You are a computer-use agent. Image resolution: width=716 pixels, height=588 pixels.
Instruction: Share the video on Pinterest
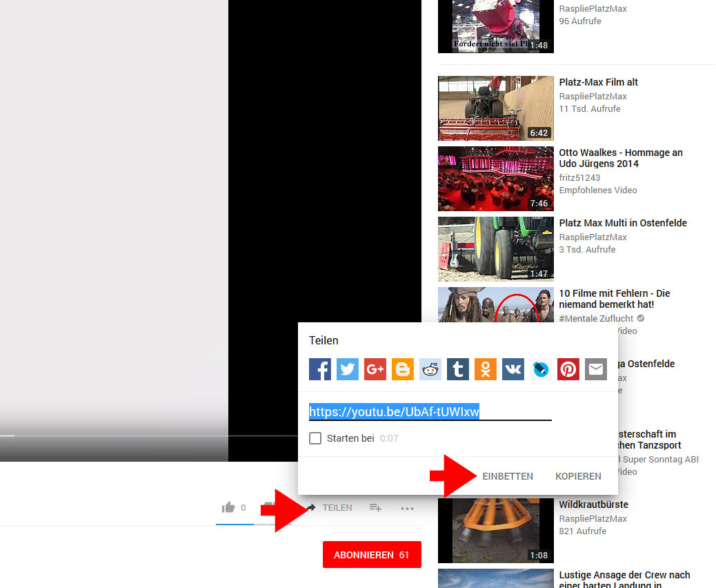[568, 369]
